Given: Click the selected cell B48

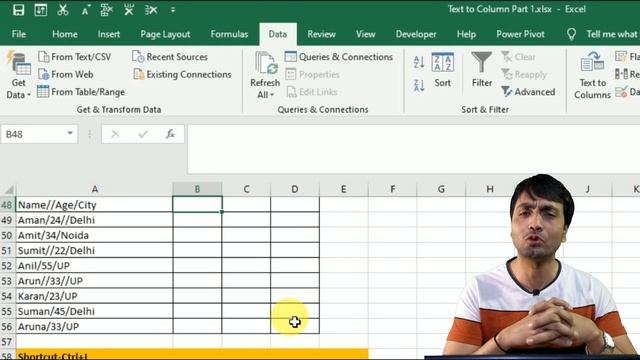Looking at the screenshot, I should (x=197, y=204).
